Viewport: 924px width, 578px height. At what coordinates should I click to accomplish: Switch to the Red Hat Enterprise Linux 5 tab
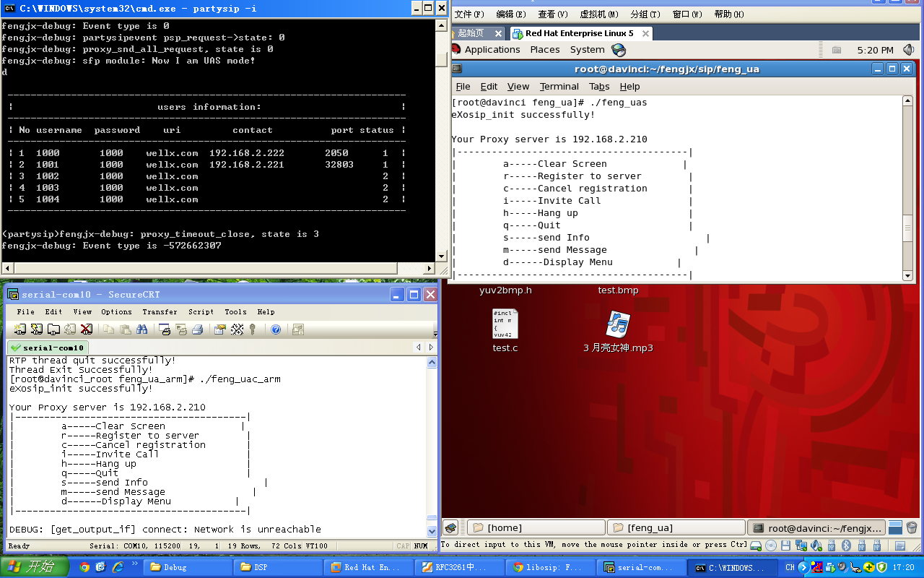pyautogui.click(x=579, y=33)
